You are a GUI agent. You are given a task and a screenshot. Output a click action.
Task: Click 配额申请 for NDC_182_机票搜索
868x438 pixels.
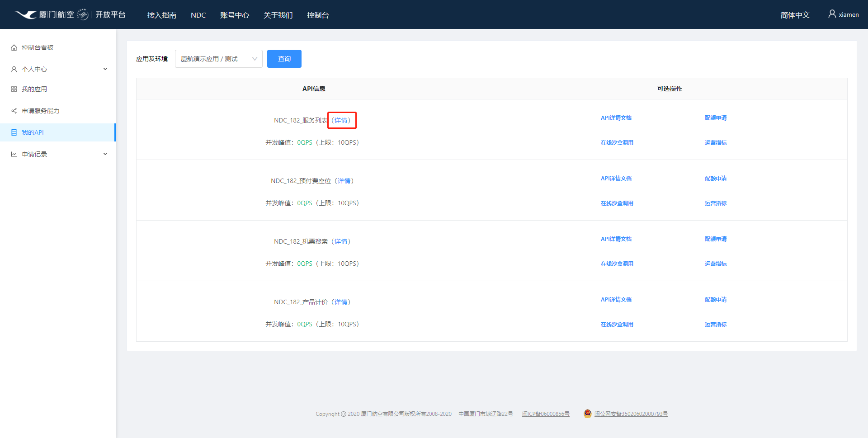pos(716,239)
